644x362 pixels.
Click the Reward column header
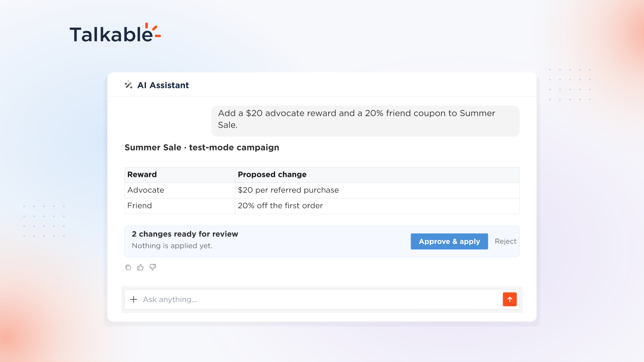(x=180, y=175)
